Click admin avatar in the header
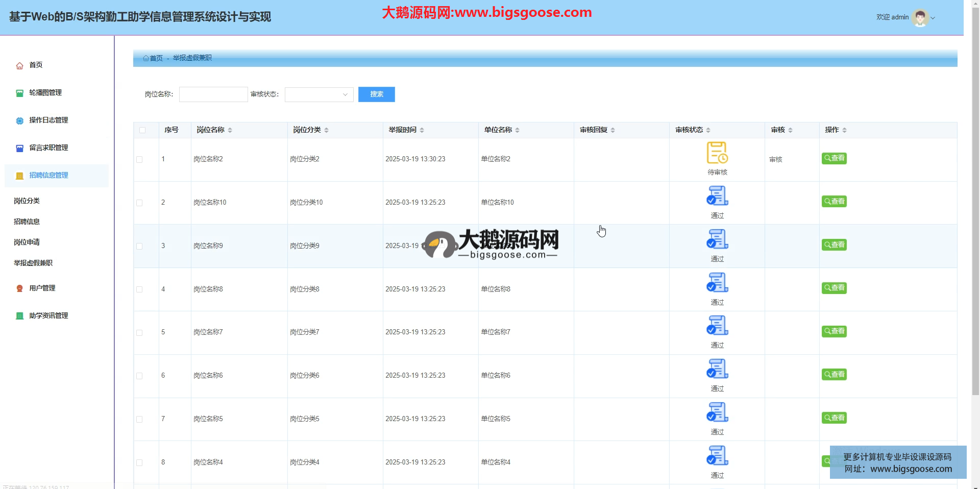 (920, 18)
